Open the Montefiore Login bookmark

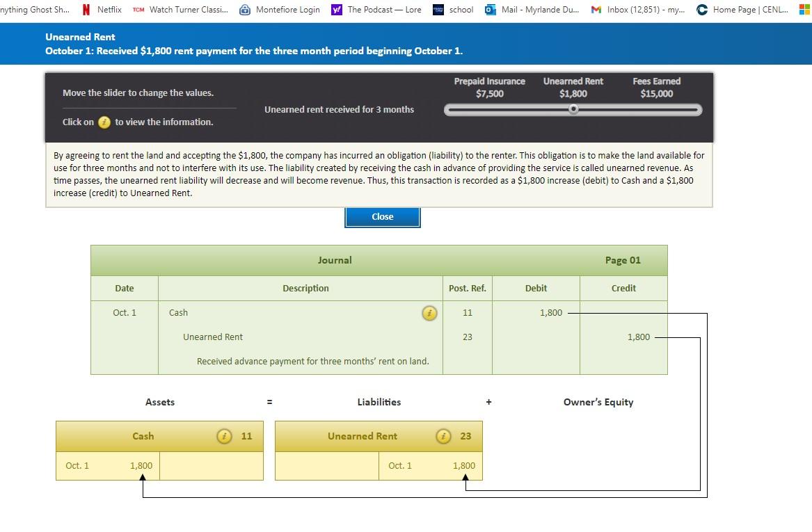(280, 9)
